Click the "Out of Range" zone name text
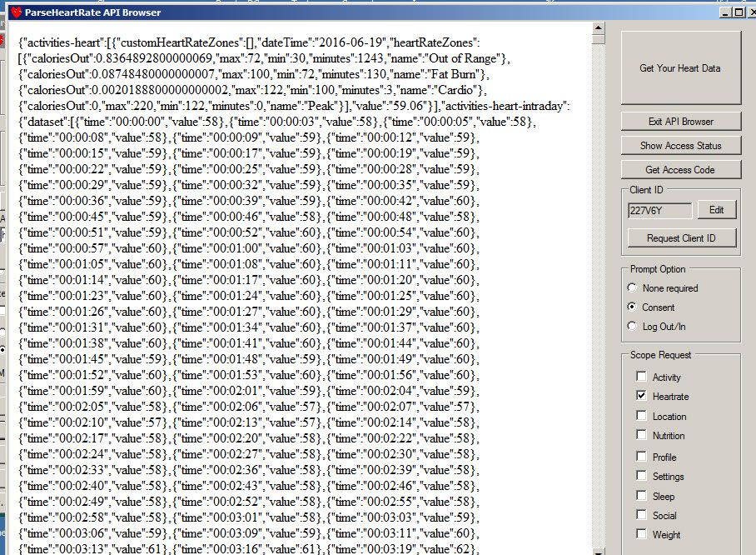 463,58
